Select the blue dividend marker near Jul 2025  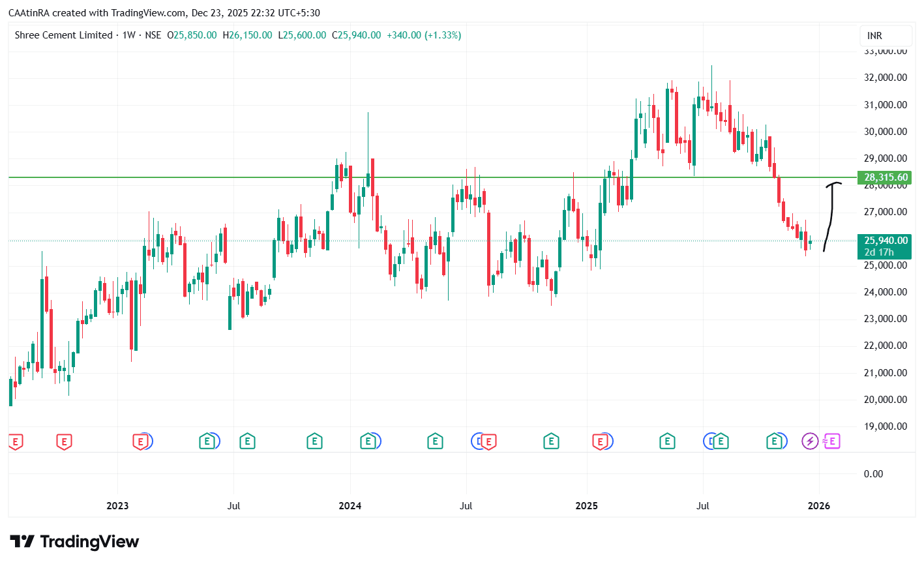point(709,441)
